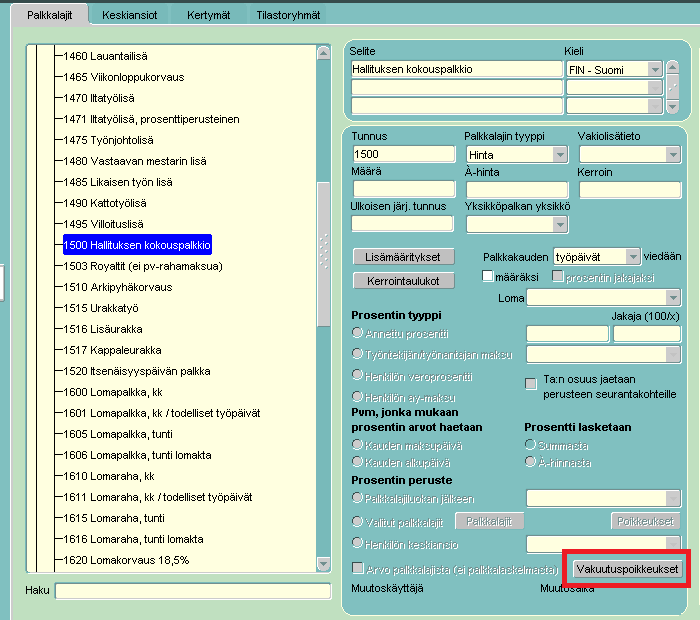Image resolution: width=700 pixels, height=620 pixels.
Task: Select 1503 Royaltit row
Action: [x=143, y=266]
